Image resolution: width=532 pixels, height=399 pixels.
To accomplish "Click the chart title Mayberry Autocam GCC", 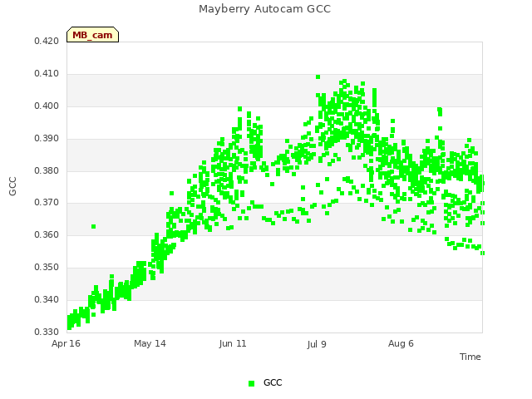I will [264, 9].
